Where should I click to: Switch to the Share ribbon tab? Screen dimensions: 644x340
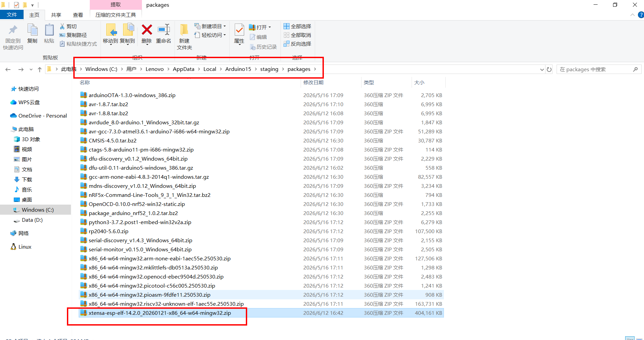pos(56,15)
